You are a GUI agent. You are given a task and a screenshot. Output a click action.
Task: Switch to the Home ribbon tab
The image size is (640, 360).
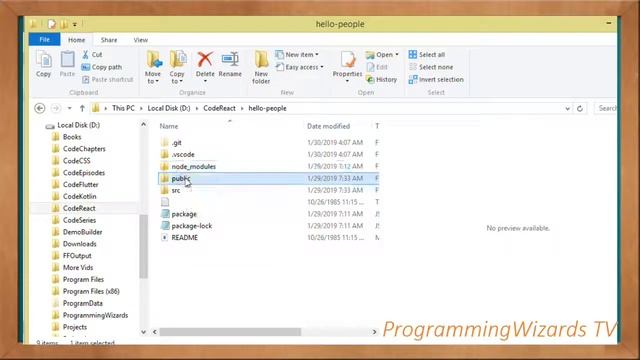coord(76,40)
